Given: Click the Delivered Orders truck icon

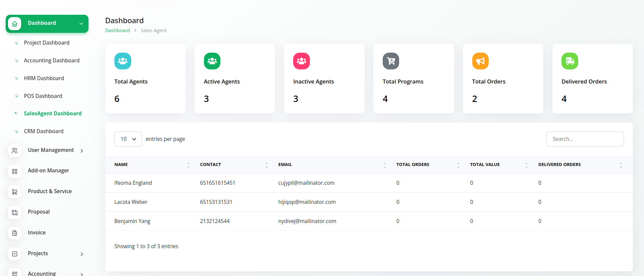Looking at the screenshot, I should (x=570, y=61).
